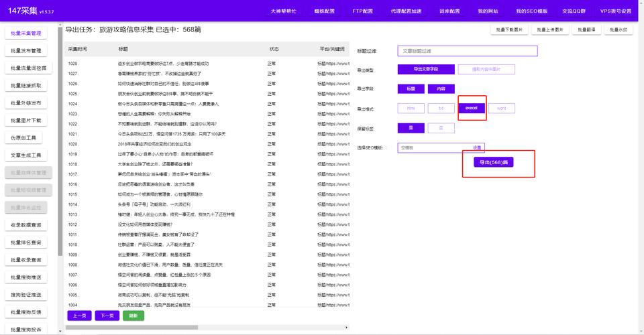Select 提取内容中图片 export type
Image resolution: width=644 pixels, height=335 pixels.
(486, 69)
